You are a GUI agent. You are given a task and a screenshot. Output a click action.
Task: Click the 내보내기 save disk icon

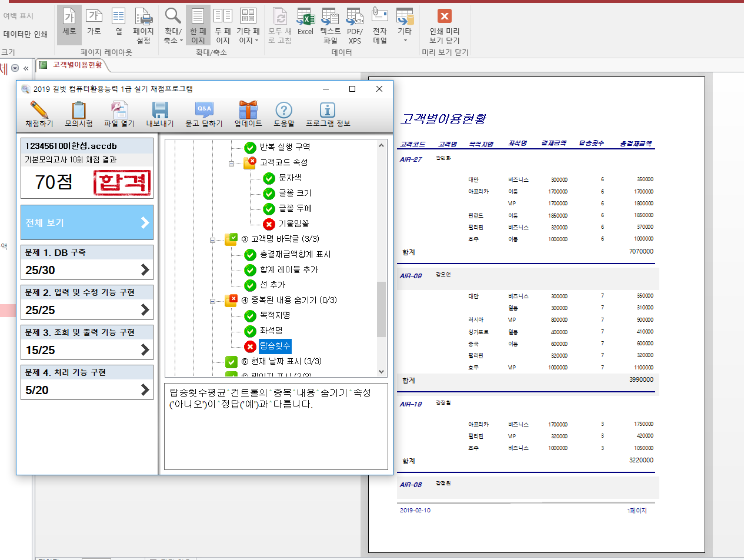[x=160, y=111]
